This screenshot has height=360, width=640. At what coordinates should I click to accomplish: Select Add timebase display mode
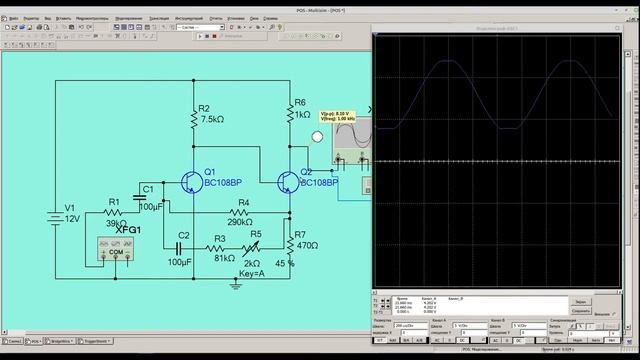point(393,340)
